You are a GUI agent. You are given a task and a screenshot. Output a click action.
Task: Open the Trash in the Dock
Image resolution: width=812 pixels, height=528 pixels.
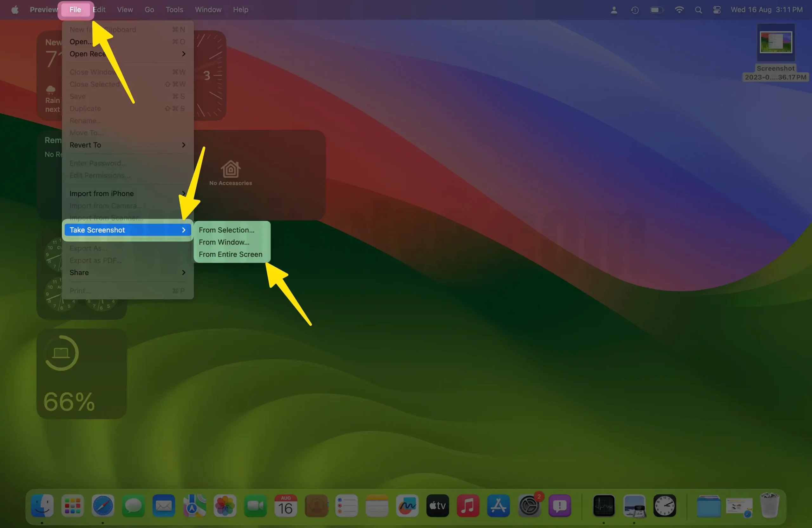click(770, 505)
